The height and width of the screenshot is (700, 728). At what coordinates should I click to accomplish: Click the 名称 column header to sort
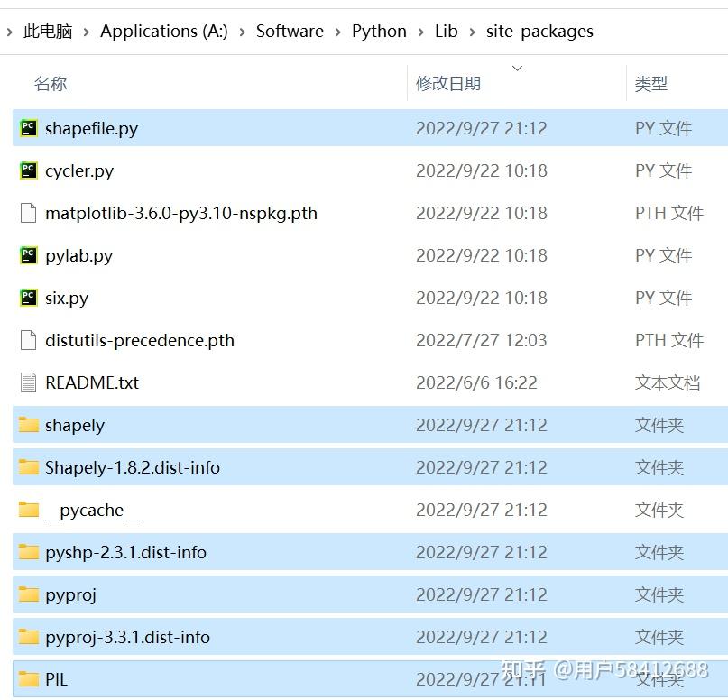tap(51, 83)
